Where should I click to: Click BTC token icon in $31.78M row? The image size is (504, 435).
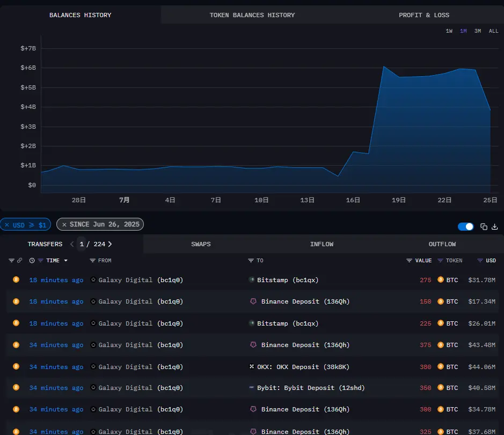click(x=441, y=279)
